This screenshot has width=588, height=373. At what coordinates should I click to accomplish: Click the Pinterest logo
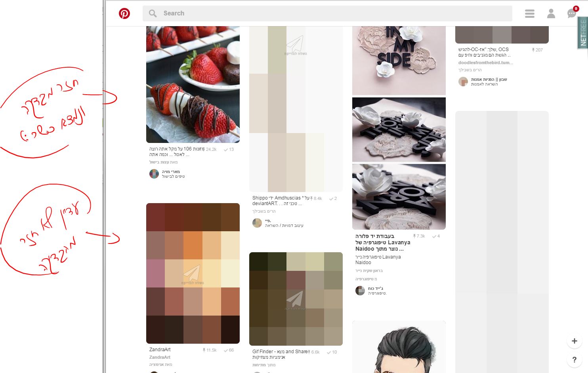(124, 13)
